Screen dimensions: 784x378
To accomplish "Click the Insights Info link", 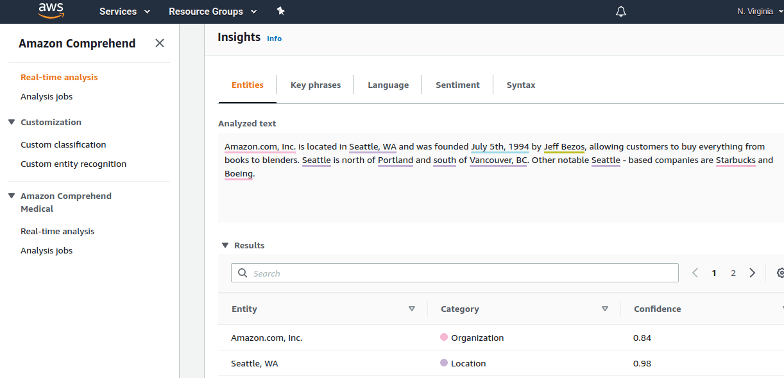I will (274, 38).
